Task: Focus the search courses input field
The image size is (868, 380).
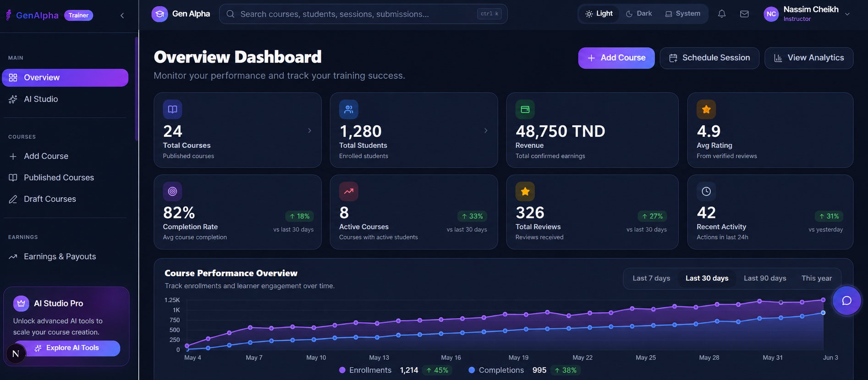Action: pos(363,14)
